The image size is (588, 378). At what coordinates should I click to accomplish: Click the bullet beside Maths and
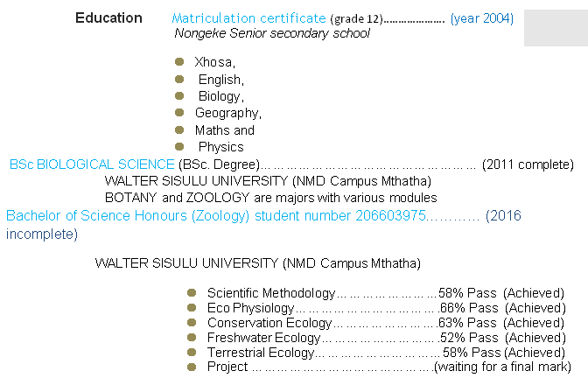point(179,129)
